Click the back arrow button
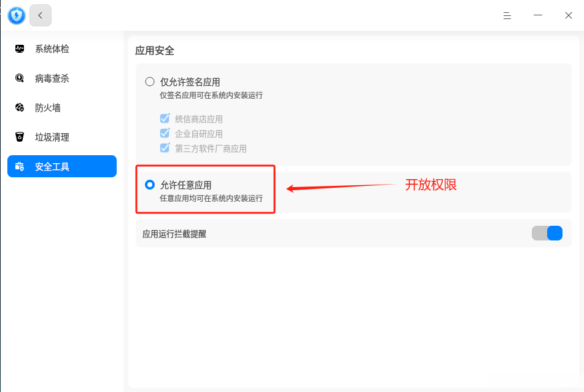Image resolution: width=584 pixels, height=392 pixels. [x=41, y=16]
